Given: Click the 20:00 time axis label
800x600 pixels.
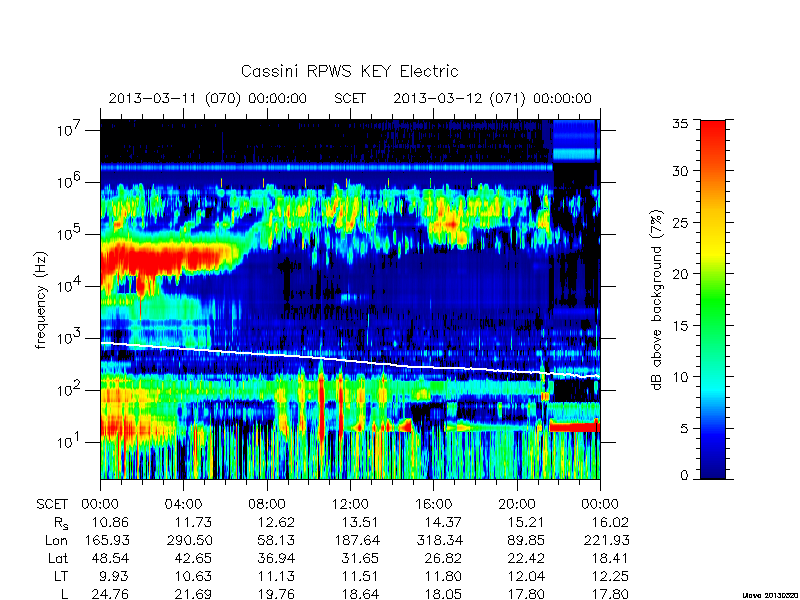Looking at the screenshot, I should pos(517,505).
